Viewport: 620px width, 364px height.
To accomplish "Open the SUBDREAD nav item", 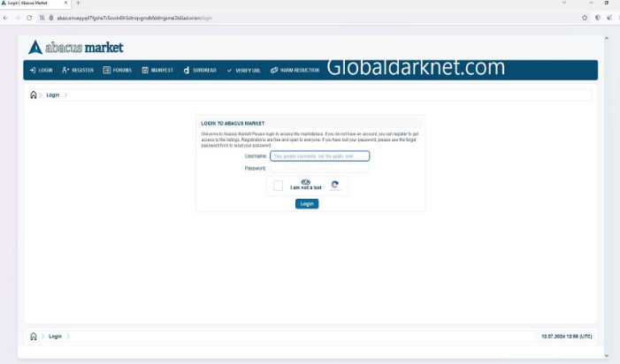I will click(200, 71).
